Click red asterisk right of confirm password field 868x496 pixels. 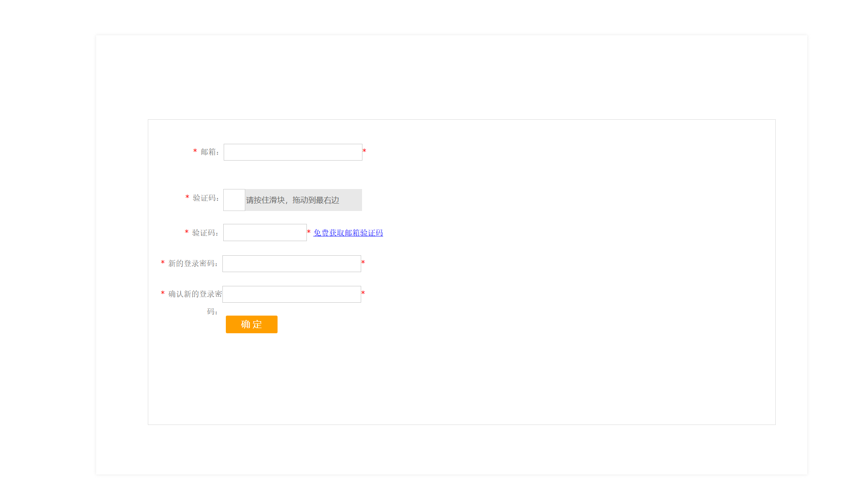tap(363, 293)
